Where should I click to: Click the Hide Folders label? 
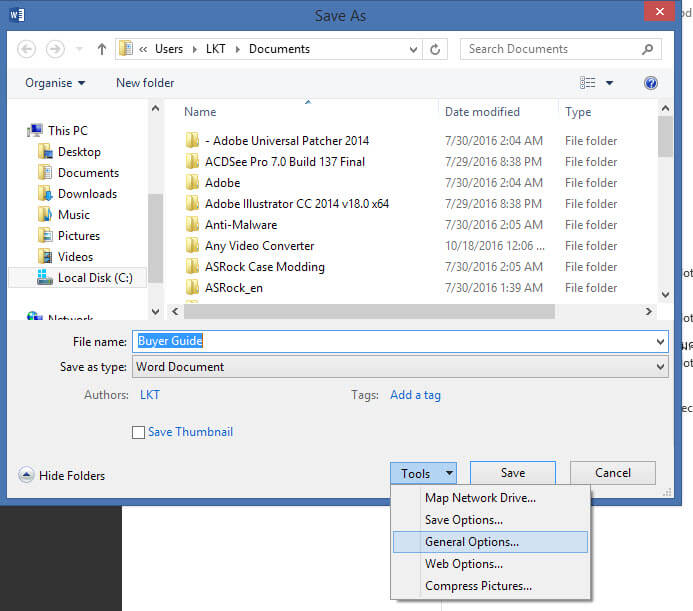[72, 476]
